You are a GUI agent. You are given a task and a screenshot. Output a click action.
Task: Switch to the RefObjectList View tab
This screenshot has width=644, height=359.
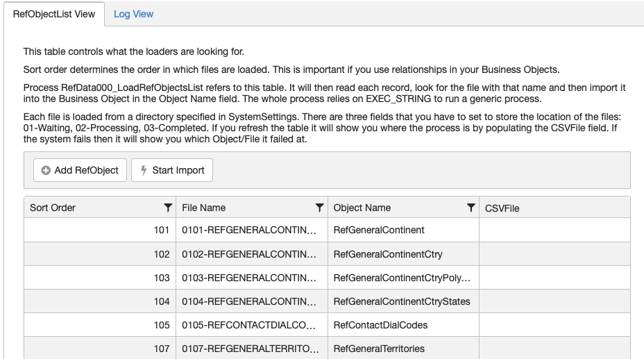pyautogui.click(x=54, y=14)
